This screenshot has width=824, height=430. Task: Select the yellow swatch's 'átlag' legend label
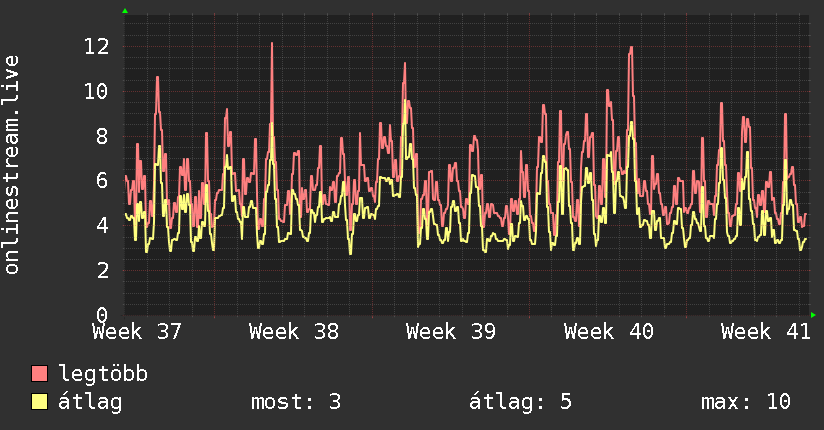[x=90, y=402]
